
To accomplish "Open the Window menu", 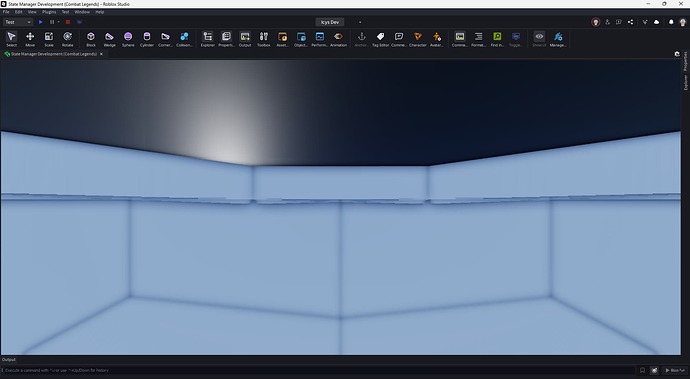I will (x=82, y=12).
